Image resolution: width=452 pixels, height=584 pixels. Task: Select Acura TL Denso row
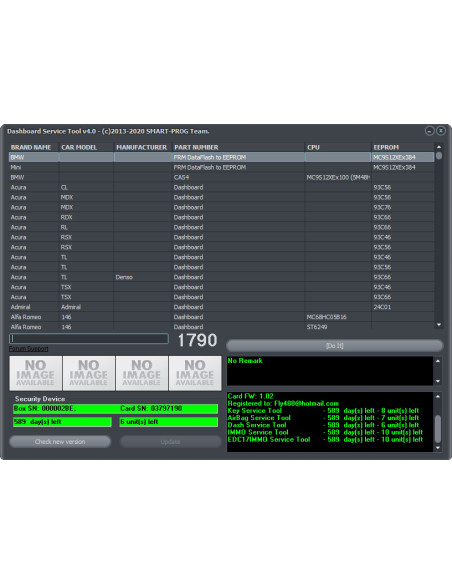tap(222, 277)
